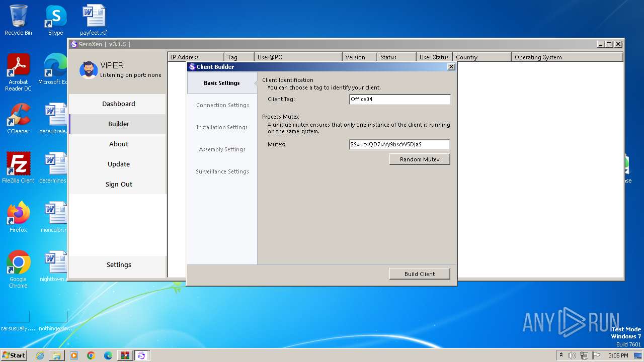
Task: Show hidden system tray icons
Action: coord(561,355)
